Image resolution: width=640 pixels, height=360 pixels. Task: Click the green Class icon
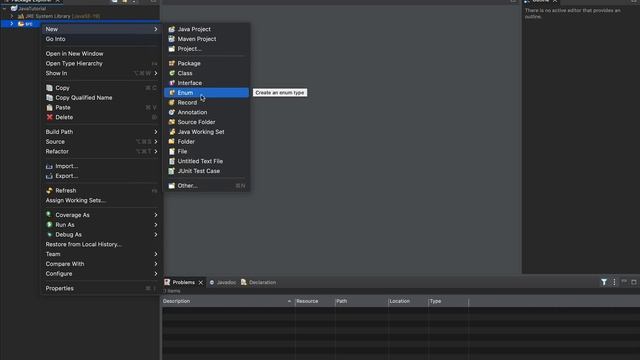click(x=172, y=73)
